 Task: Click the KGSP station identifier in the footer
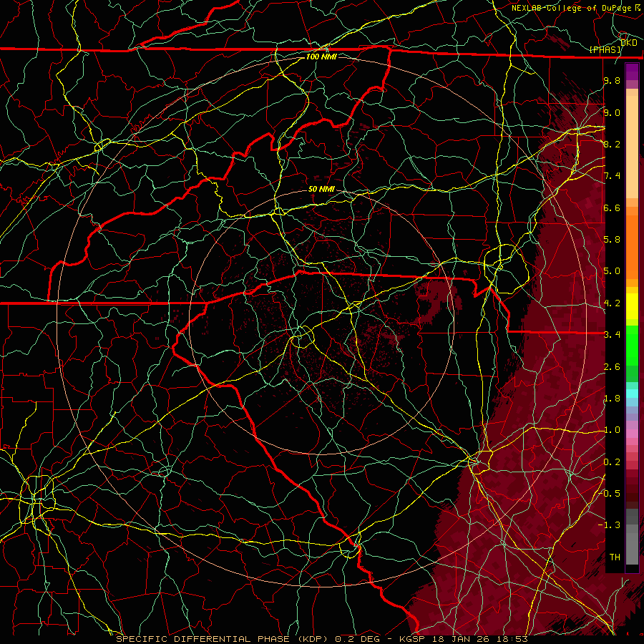click(x=413, y=639)
